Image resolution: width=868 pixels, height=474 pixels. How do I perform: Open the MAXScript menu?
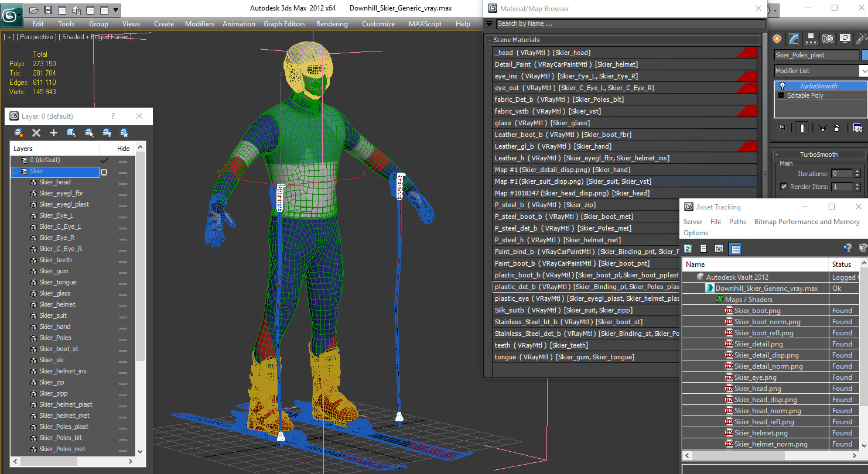pyautogui.click(x=425, y=24)
